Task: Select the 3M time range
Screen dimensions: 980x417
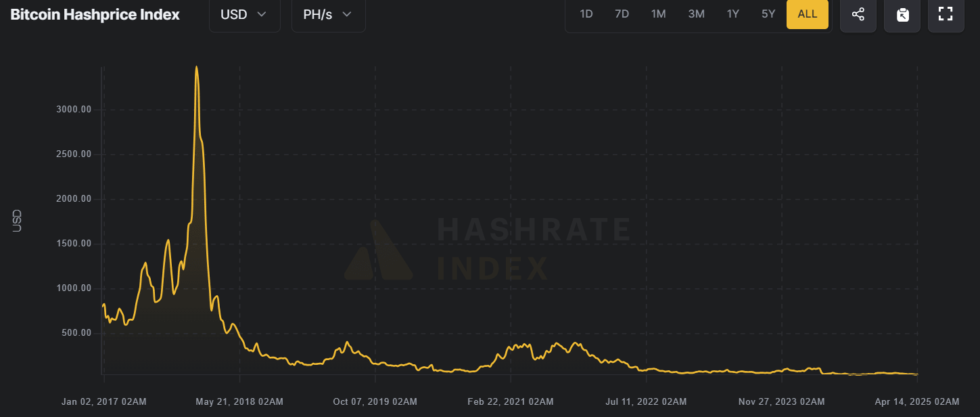Action: pos(696,14)
